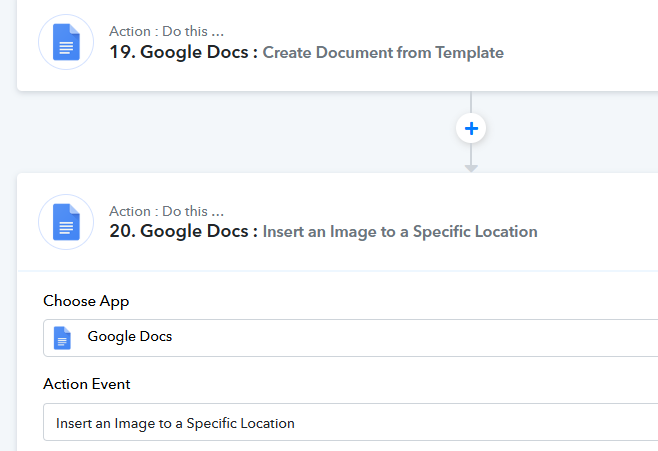Click the 'Action Event' label
658x451 pixels.
87,384
